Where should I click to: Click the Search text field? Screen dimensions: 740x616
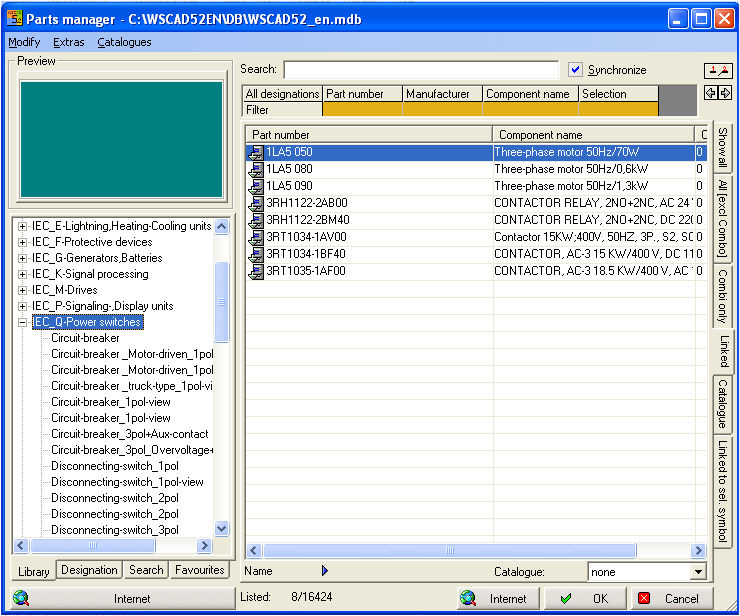point(421,70)
